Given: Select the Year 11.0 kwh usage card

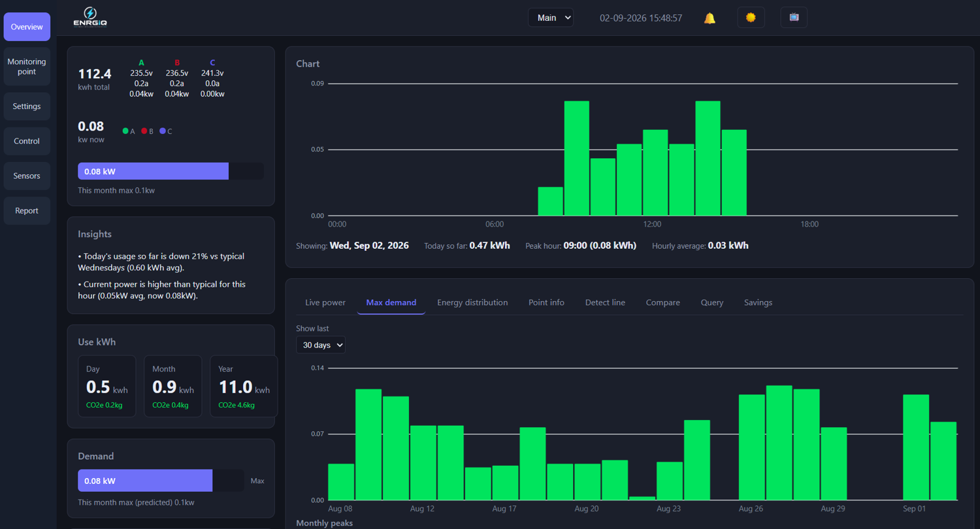Looking at the screenshot, I should (244, 386).
